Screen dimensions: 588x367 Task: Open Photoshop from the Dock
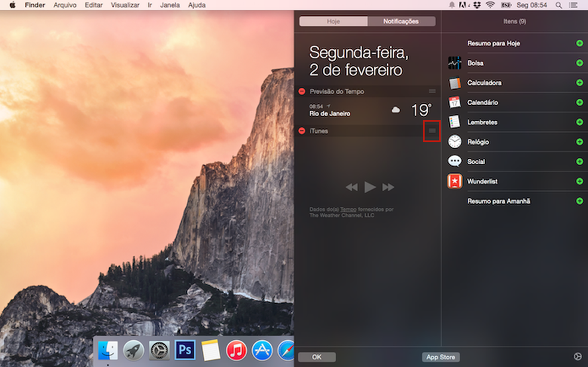tap(185, 351)
